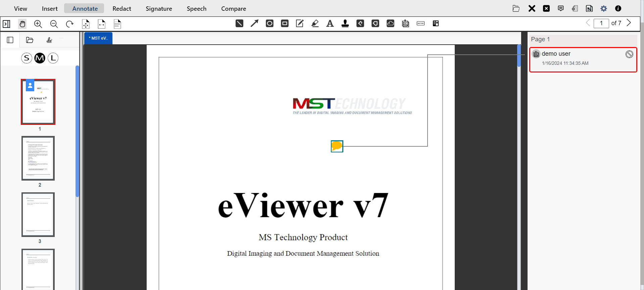The image size is (644, 290).
Task: Go to the previous page arrow
Action: pyautogui.click(x=588, y=23)
